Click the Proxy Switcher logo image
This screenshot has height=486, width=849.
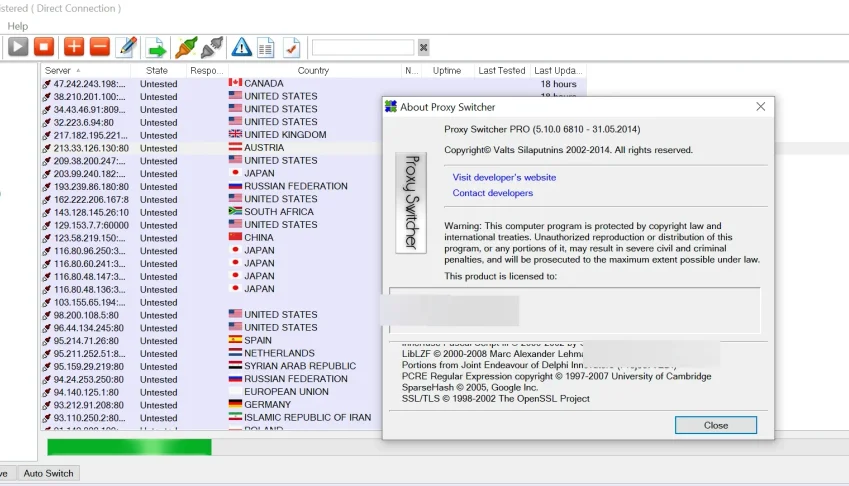point(411,202)
